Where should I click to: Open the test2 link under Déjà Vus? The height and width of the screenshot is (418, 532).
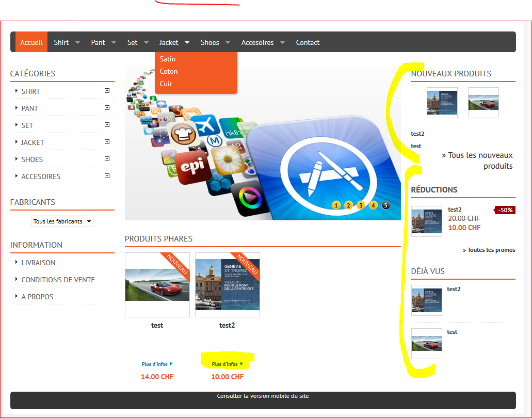pos(454,289)
